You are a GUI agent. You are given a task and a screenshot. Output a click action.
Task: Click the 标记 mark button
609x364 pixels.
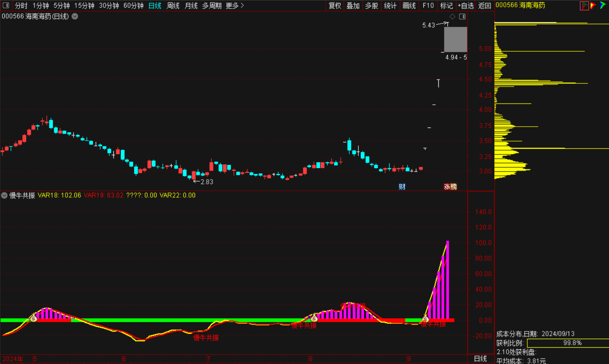446,6
